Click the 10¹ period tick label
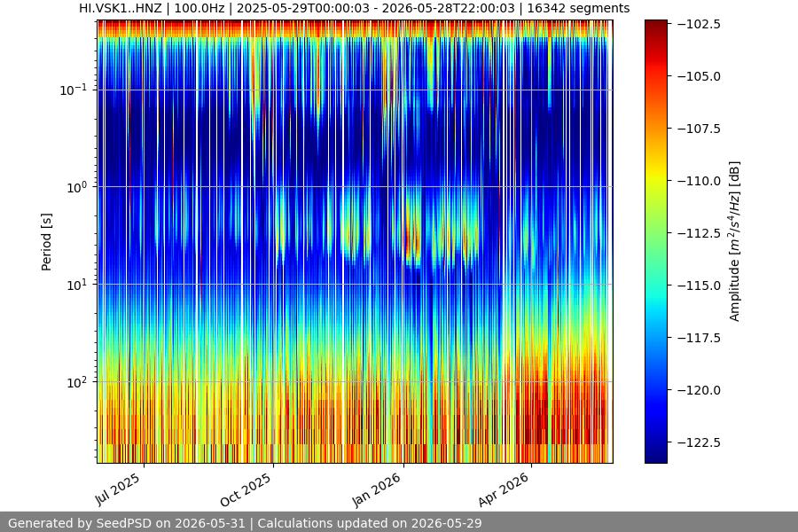This screenshot has height=532, width=798. tap(77, 285)
